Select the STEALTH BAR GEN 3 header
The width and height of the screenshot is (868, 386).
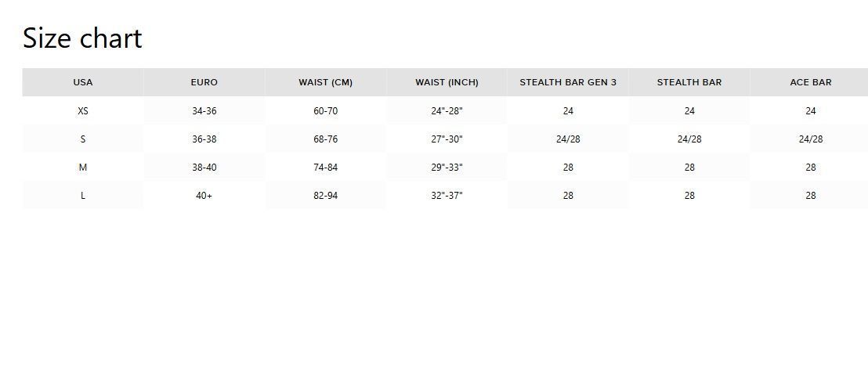[568, 82]
